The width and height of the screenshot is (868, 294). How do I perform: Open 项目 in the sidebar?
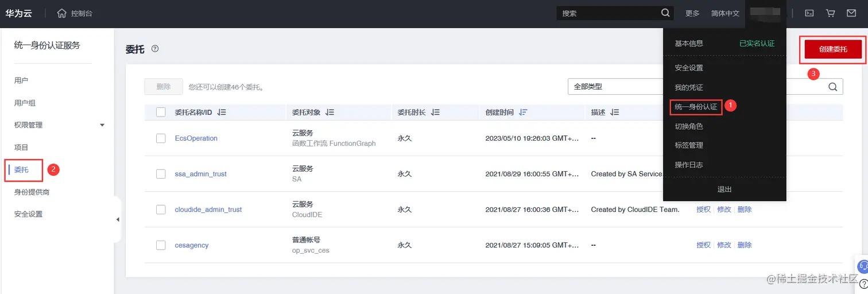click(x=21, y=148)
